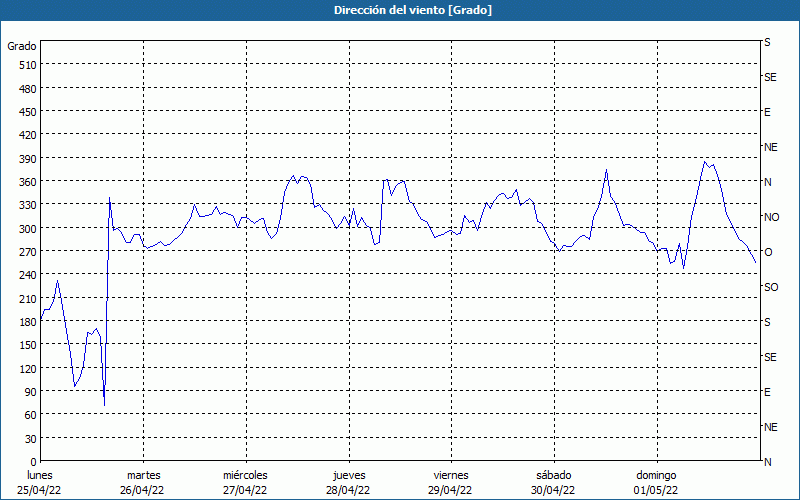Click the 'N' compass label level with 360
800x500 pixels.
pyautogui.click(x=768, y=182)
